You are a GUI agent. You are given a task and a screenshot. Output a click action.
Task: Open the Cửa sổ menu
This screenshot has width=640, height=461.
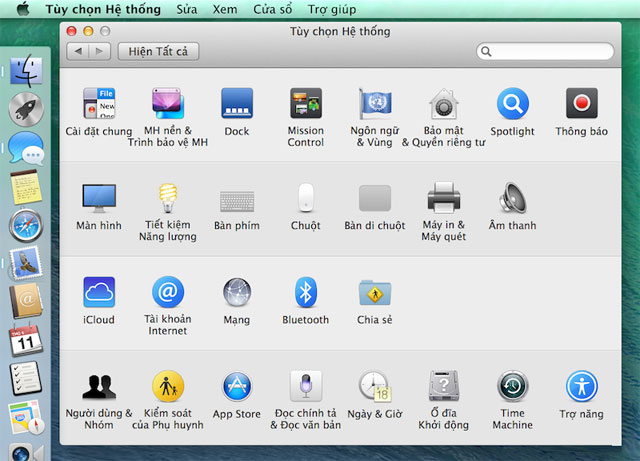pos(273,8)
